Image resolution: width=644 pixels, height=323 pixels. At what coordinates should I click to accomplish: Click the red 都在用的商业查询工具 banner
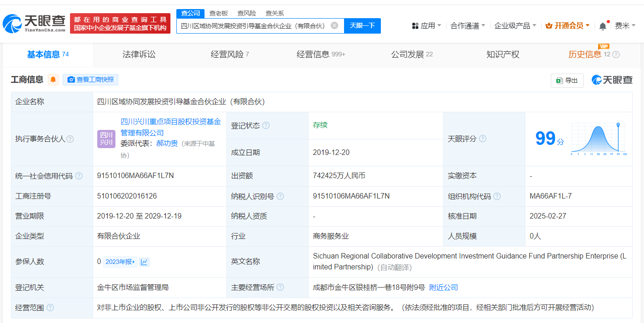tap(120, 24)
